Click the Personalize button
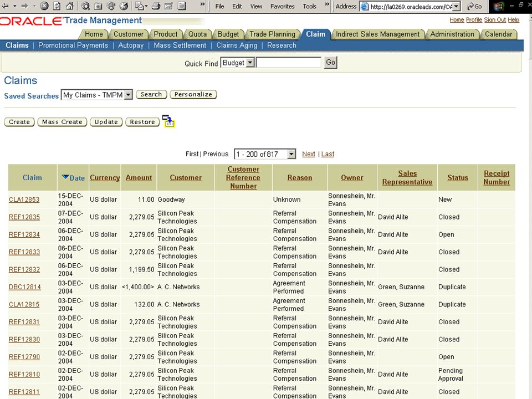 coord(193,94)
